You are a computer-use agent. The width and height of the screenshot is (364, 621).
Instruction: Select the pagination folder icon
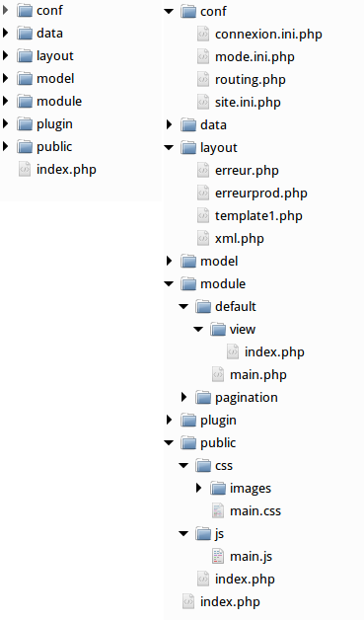[x=203, y=397]
